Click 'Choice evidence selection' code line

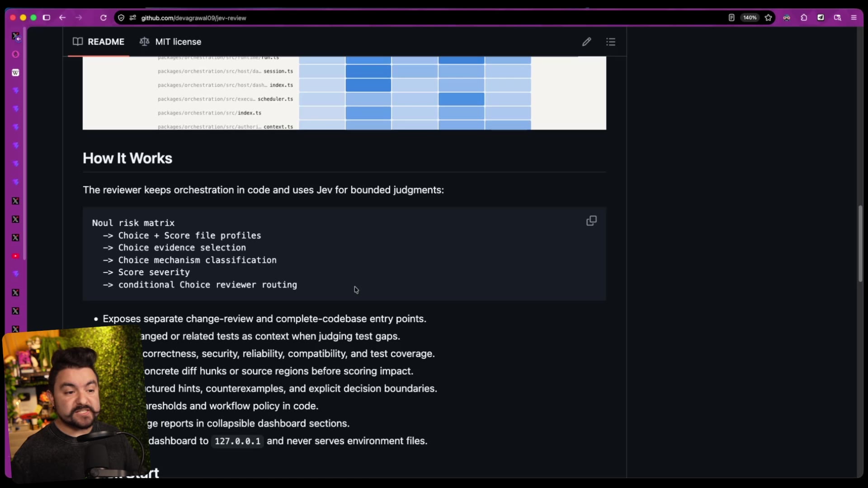pos(182,248)
